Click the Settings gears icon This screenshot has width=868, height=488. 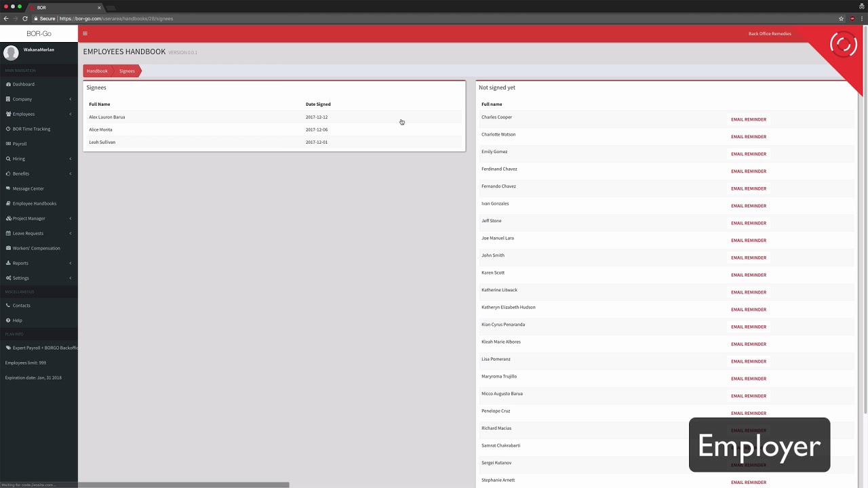(x=8, y=278)
